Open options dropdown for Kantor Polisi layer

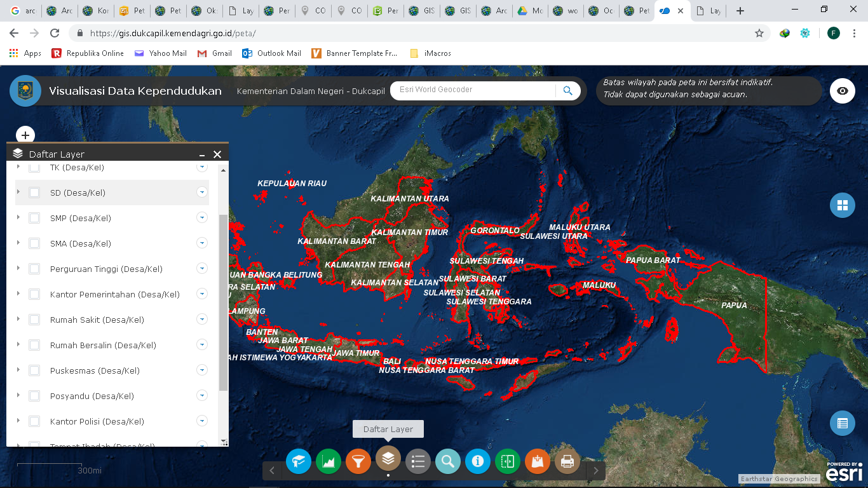coord(202,421)
